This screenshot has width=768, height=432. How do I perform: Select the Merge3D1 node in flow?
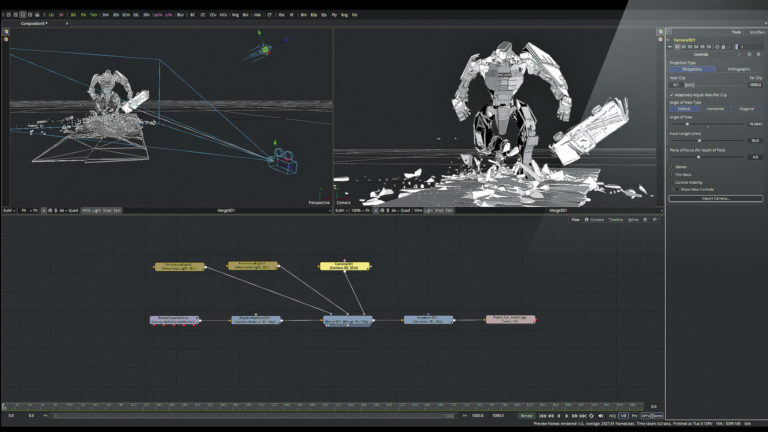coord(348,320)
